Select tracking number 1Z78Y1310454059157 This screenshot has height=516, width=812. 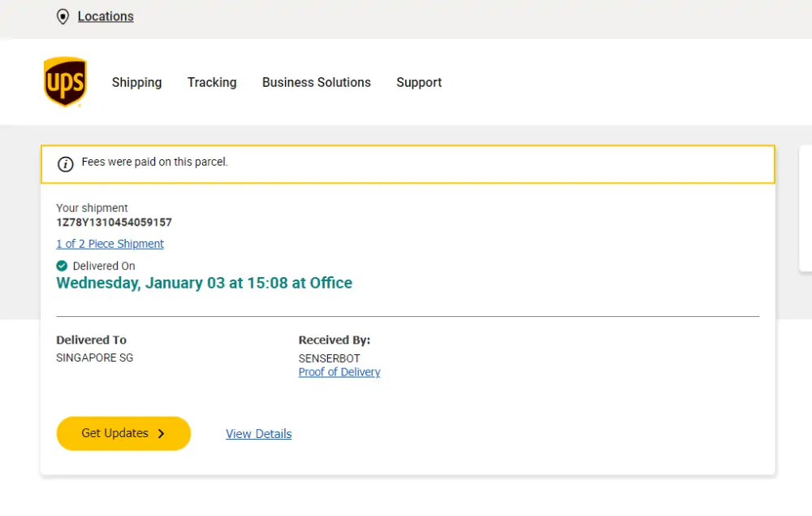[x=114, y=223]
